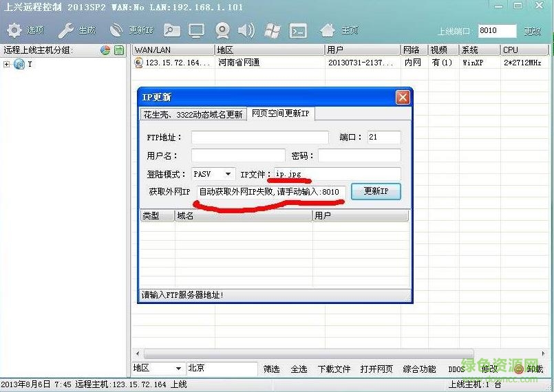Click the 端口 field showing 21

click(x=384, y=137)
